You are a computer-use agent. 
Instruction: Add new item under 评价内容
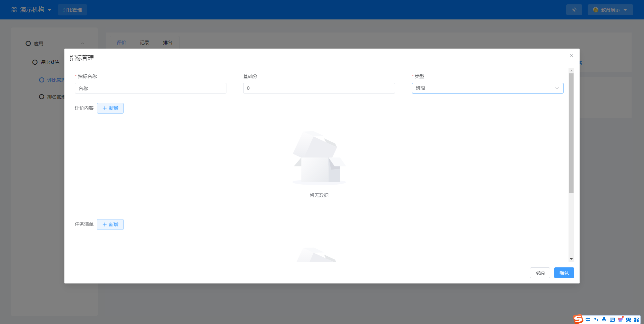tap(110, 108)
